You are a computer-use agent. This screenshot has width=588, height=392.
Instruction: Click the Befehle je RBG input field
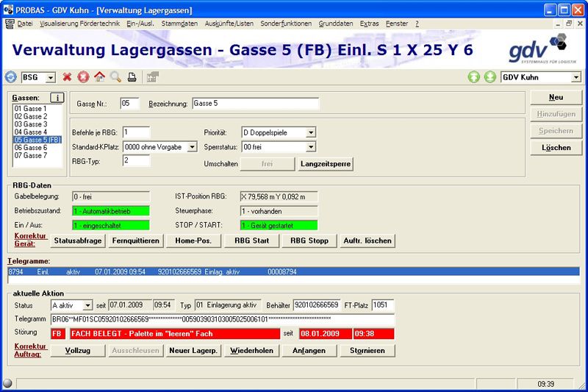(x=136, y=132)
